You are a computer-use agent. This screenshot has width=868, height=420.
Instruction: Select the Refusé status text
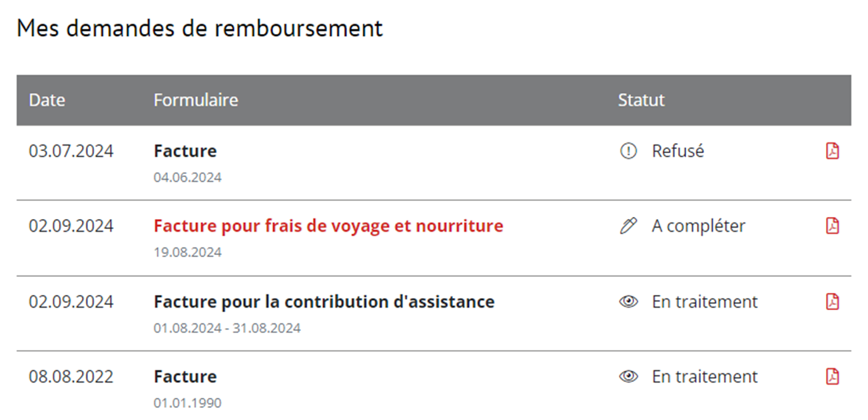click(x=677, y=151)
